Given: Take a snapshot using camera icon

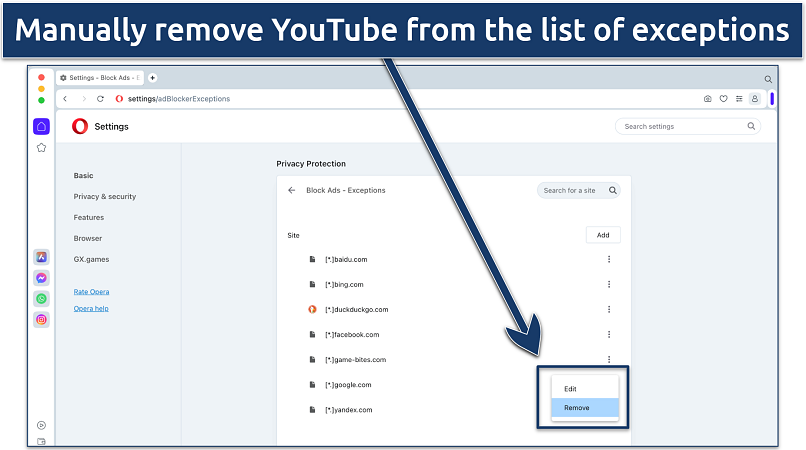Looking at the screenshot, I should click(708, 99).
